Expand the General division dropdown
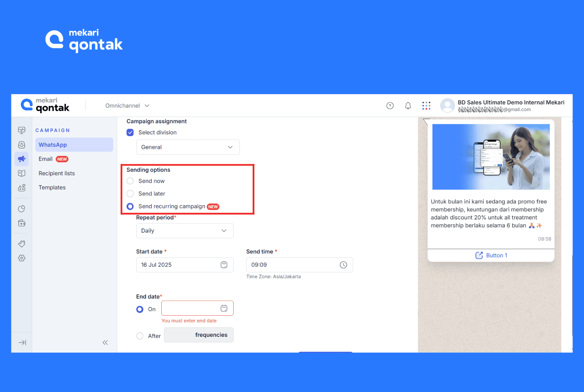Screen dimensions: 584x392 [188, 147]
